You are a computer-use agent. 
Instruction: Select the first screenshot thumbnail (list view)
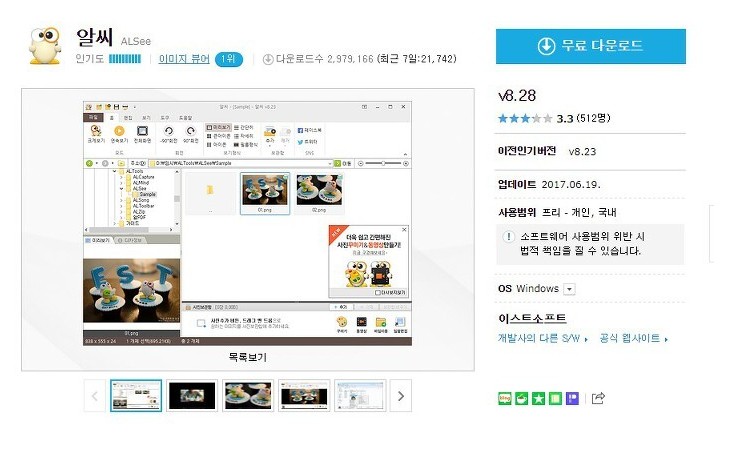tap(136, 396)
